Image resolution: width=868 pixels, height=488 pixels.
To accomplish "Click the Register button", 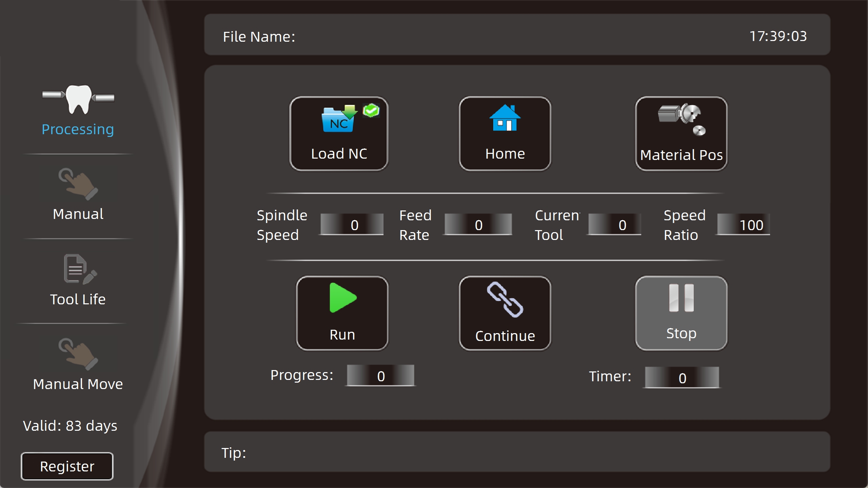I will pyautogui.click(x=67, y=466).
